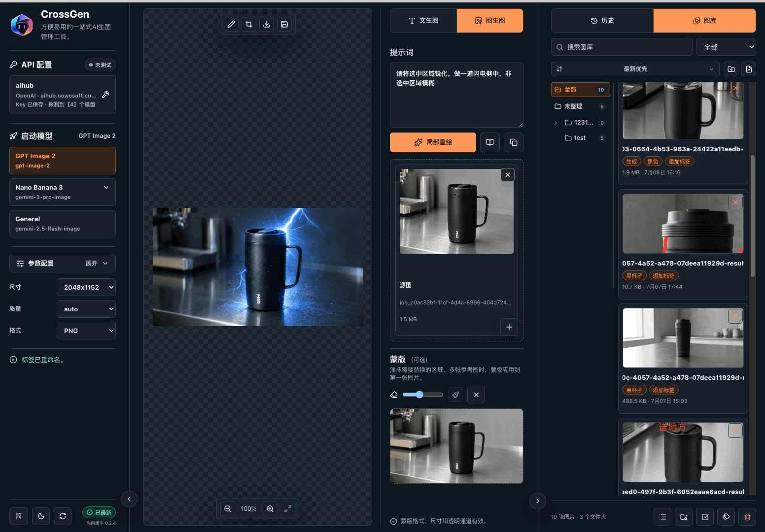The image size is (765, 532).
Task: Select the GPT Image 2 model card
Action: tap(63, 161)
